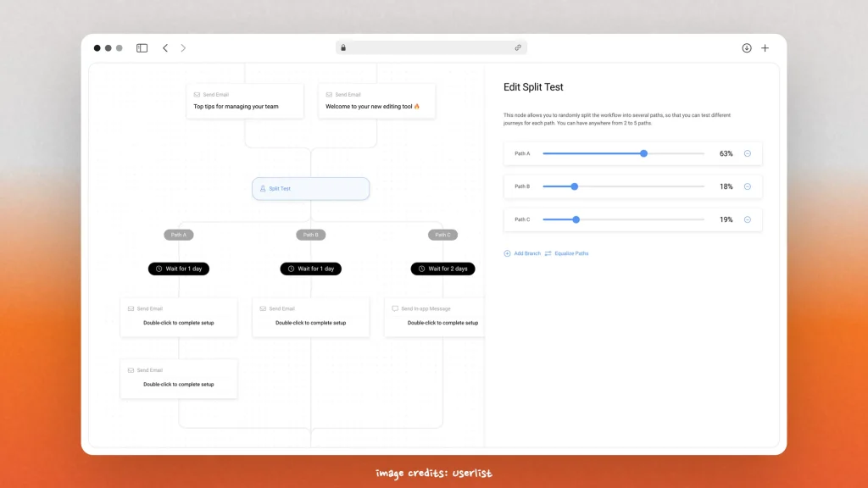Click the download icon in the browser toolbar
868x488 pixels.
tap(747, 48)
